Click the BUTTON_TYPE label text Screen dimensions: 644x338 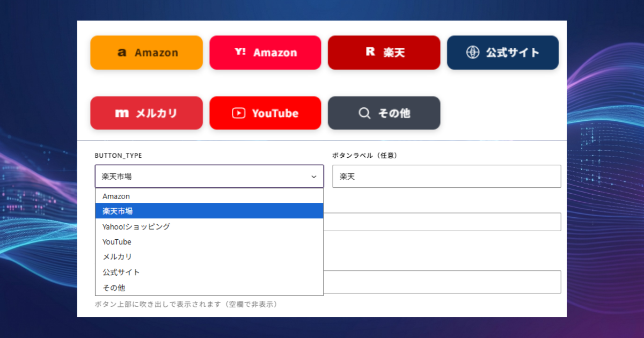(118, 156)
